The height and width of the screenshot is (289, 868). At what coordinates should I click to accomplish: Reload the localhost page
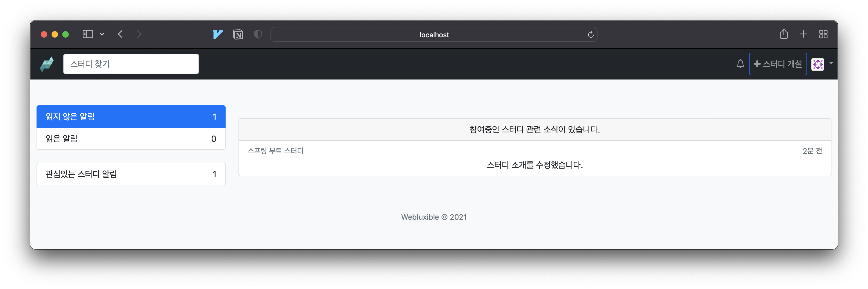pos(590,35)
